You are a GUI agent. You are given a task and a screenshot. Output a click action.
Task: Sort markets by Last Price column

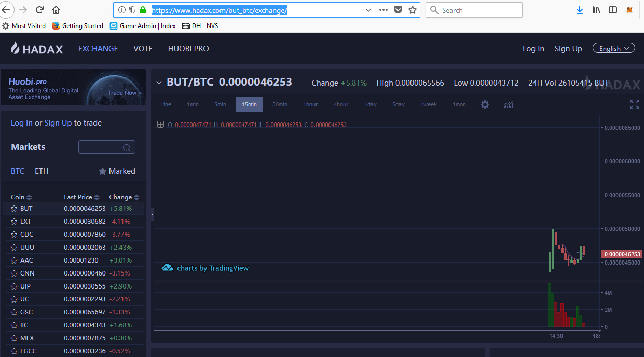coord(81,197)
